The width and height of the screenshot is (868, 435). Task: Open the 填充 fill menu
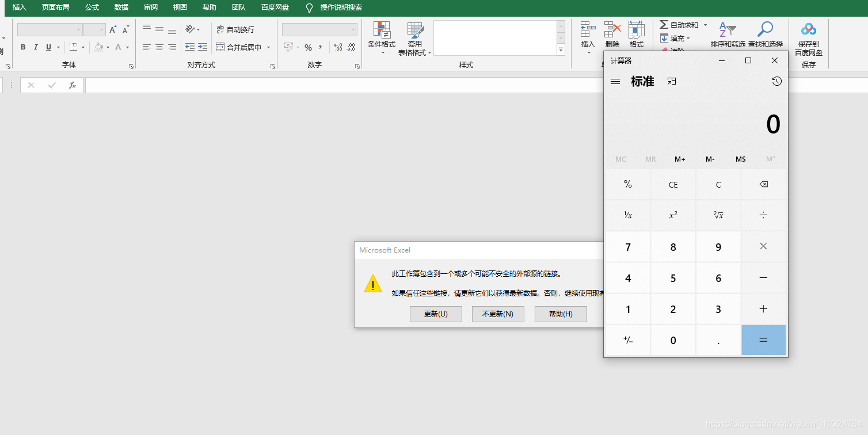(675, 38)
